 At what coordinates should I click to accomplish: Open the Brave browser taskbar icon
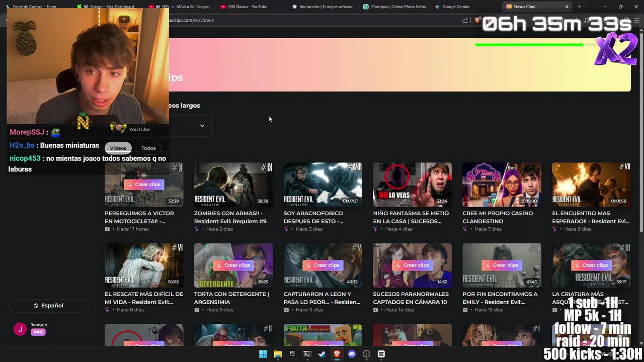point(337,354)
